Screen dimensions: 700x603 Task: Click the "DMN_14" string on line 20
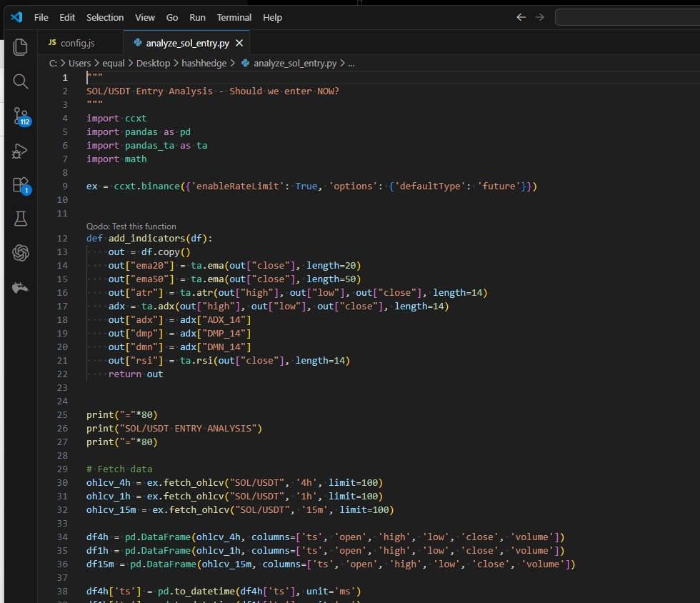[224, 347]
